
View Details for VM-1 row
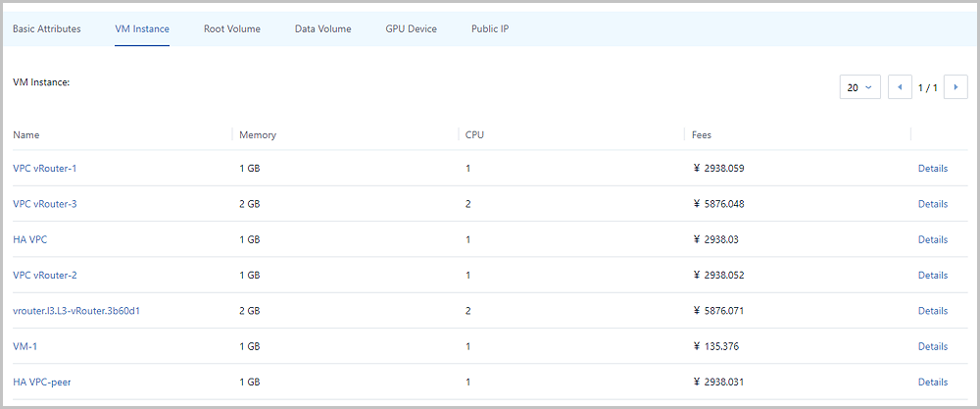coord(933,346)
